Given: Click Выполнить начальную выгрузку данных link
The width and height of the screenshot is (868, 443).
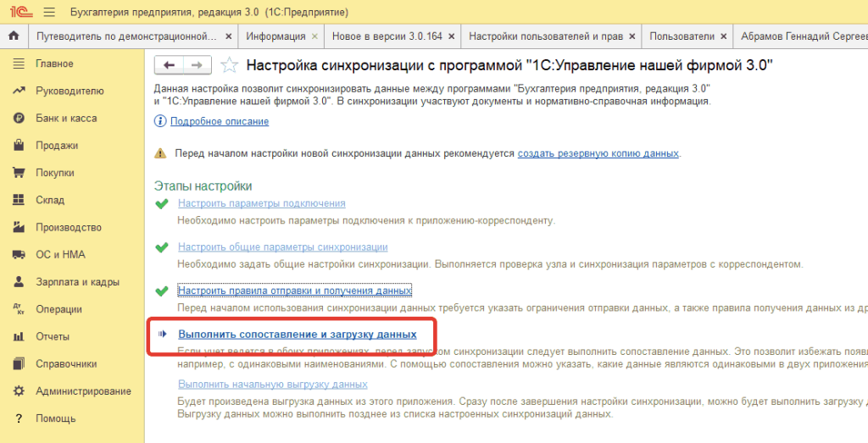Looking at the screenshot, I should coord(272,384).
